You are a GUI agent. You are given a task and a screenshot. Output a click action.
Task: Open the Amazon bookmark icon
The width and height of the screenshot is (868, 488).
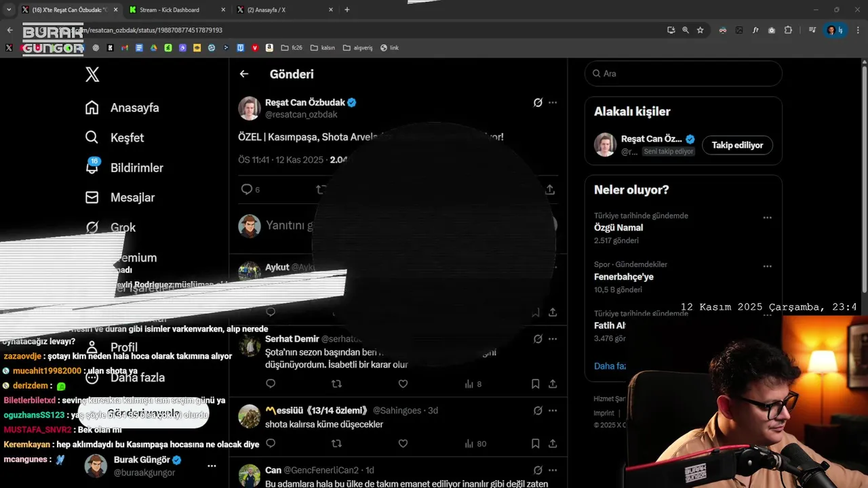click(x=270, y=48)
